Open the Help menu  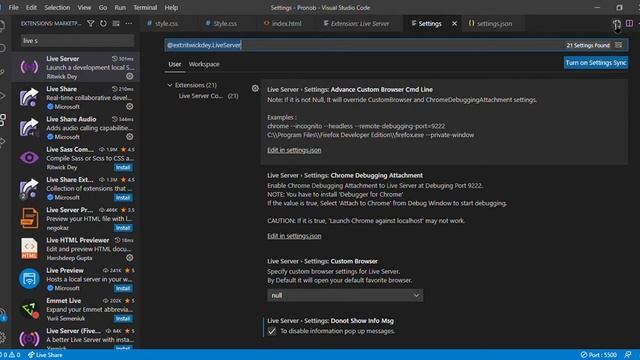pos(171,7)
